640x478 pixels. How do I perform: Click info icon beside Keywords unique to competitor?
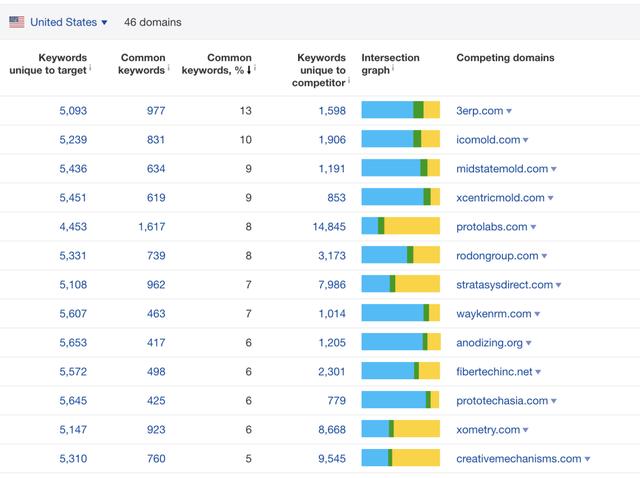pyautogui.click(x=349, y=80)
